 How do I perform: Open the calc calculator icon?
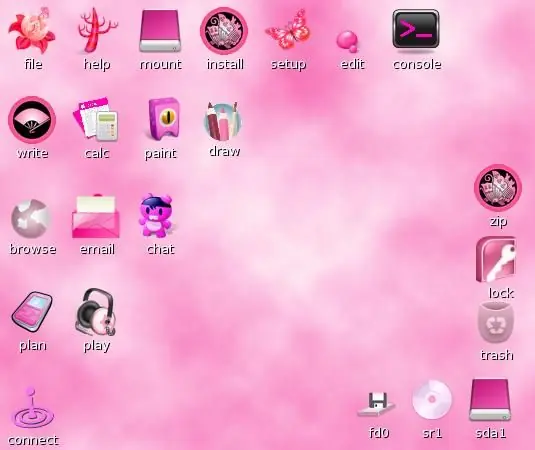[96, 119]
